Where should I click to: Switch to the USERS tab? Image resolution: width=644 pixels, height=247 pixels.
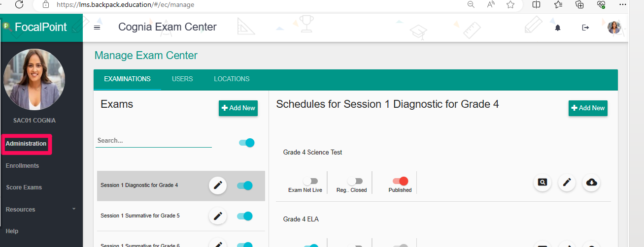pyautogui.click(x=182, y=79)
